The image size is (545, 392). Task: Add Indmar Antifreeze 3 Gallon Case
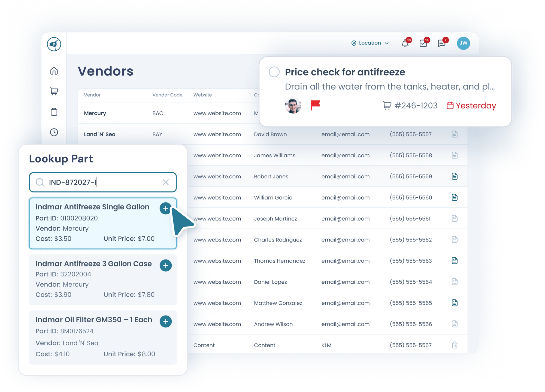tap(166, 265)
